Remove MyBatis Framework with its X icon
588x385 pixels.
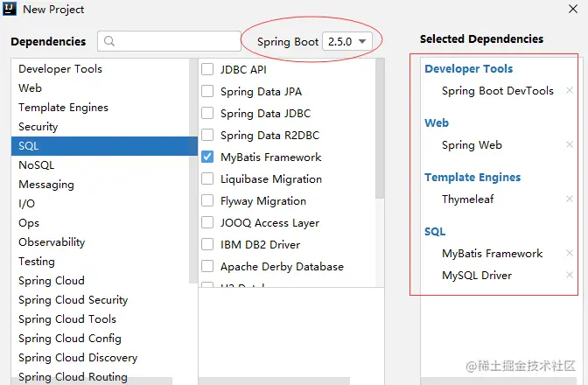click(x=570, y=254)
